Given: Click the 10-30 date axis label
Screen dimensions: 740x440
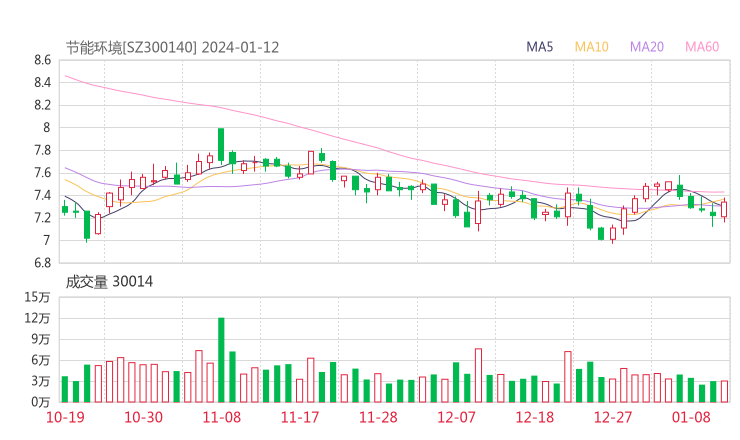Looking at the screenshot, I should point(143,417).
